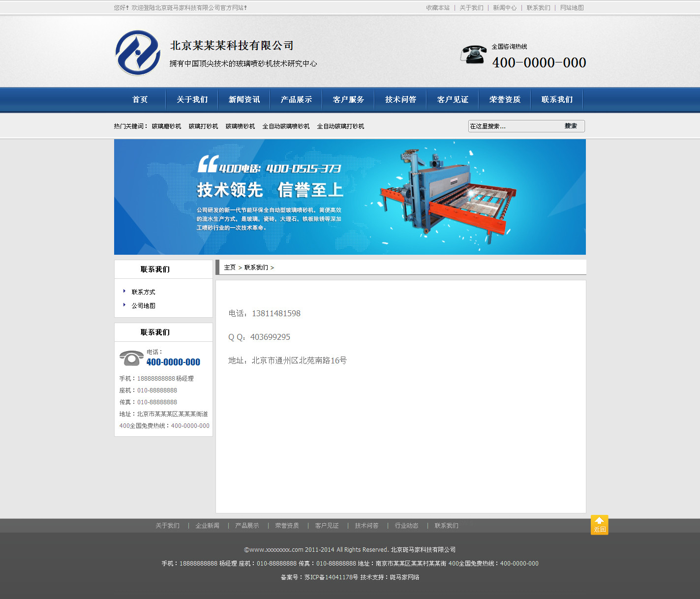This screenshot has width=700, height=599.
Task: Open 企业新闻 in the footer links
Action: point(207,526)
